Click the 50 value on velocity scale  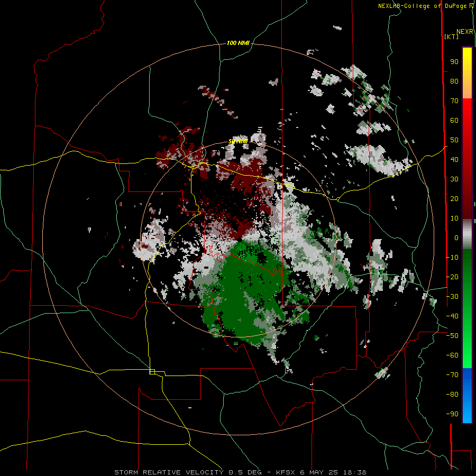coord(454,140)
